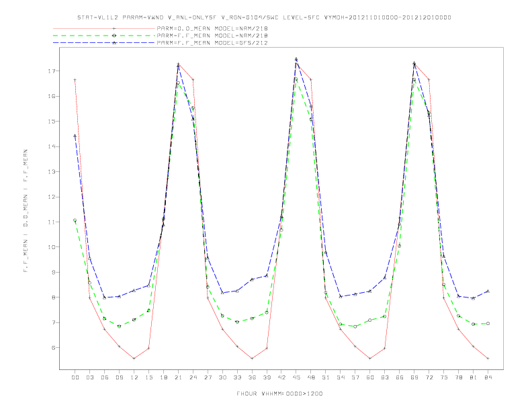Click the blue dashed line sample in legend
This screenshot has height=411, width=532.
click(104, 43)
